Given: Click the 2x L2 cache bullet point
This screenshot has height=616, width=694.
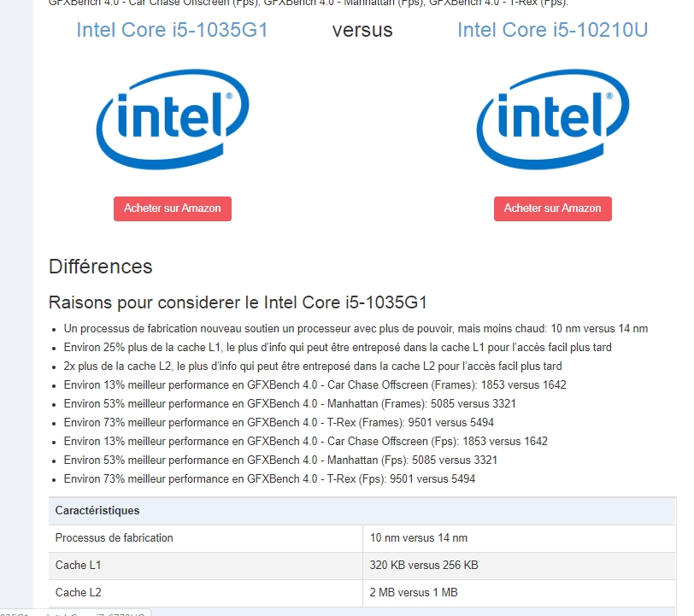Looking at the screenshot, I should (313, 367).
